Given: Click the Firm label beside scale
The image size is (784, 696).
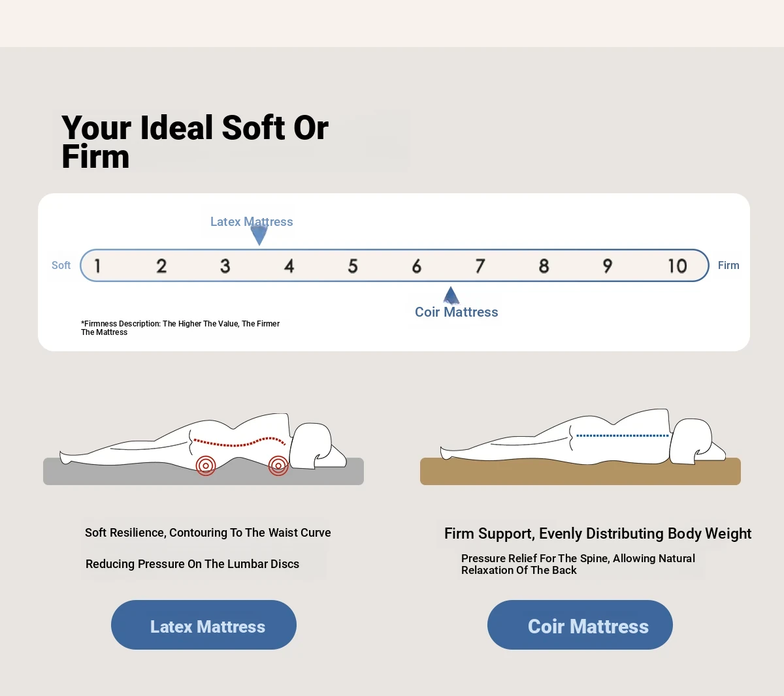Looking at the screenshot, I should 728,266.
